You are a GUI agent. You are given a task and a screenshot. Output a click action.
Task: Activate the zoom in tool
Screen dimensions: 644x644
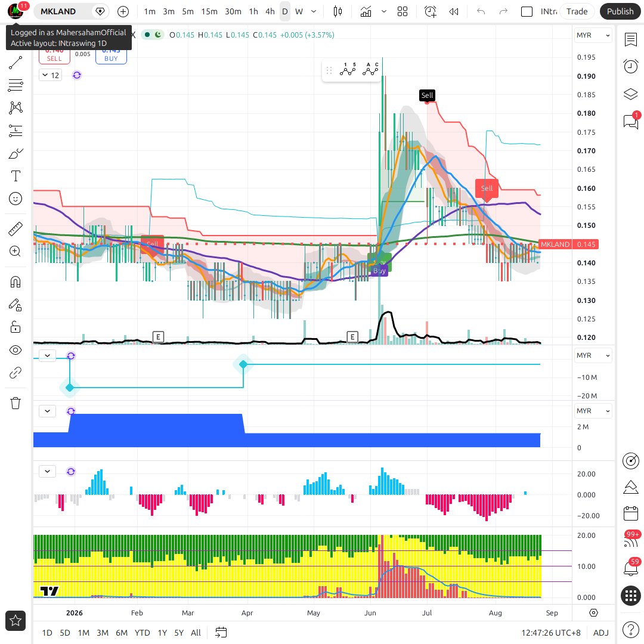pos(16,252)
